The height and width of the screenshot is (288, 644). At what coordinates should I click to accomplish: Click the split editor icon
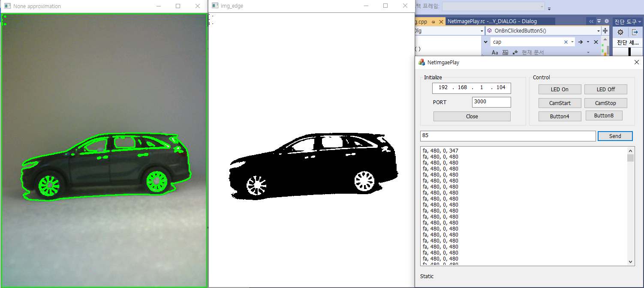click(x=605, y=31)
